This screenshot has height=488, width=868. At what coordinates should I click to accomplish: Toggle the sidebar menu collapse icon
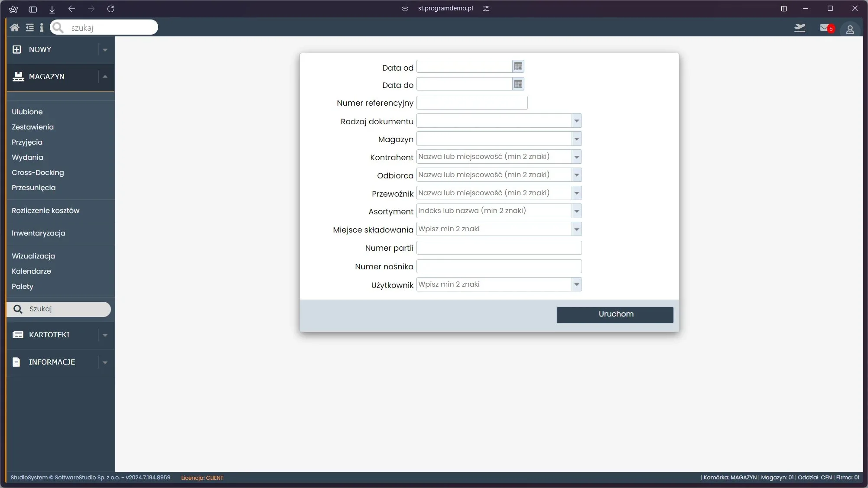[x=29, y=28]
